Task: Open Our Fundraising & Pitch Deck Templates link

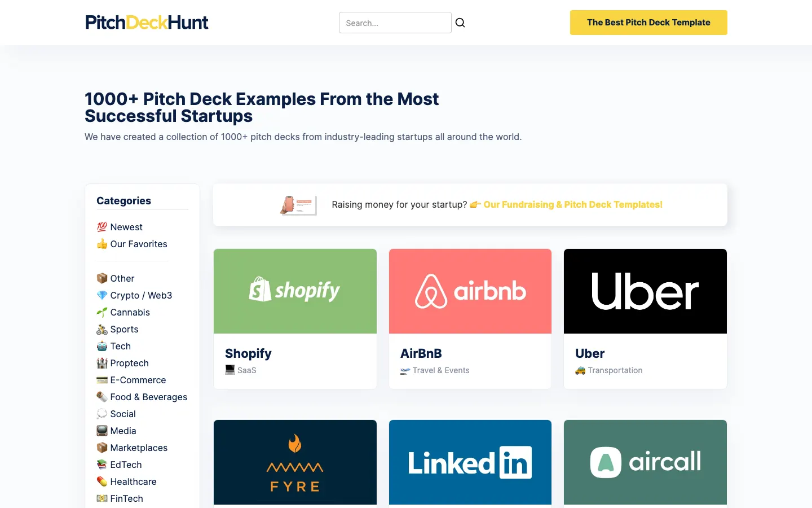Action: tap(573, 204)
